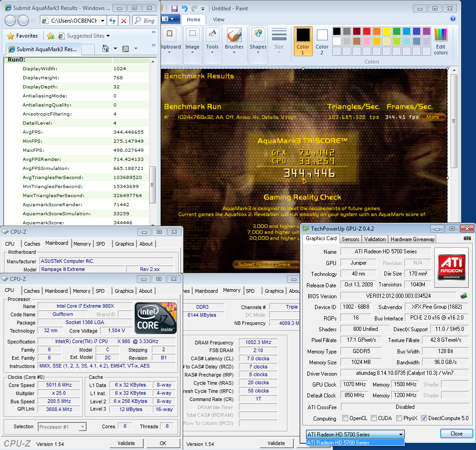This screenshot has height=450, width=476.
Task: Click Validate in the CPU-Z memory window
Action: click(276, 443)
